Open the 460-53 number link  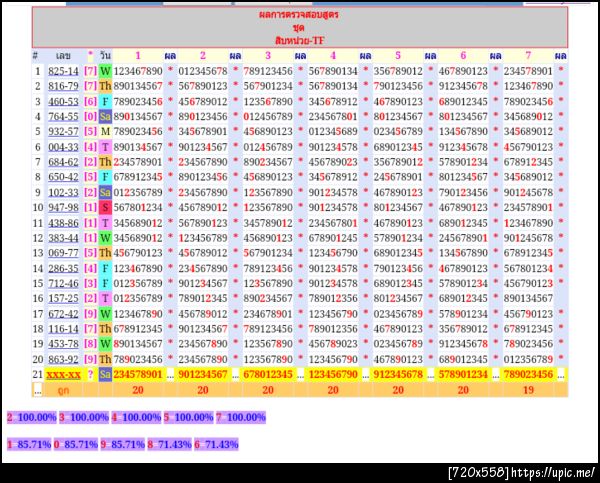click(x=63, y=101)
